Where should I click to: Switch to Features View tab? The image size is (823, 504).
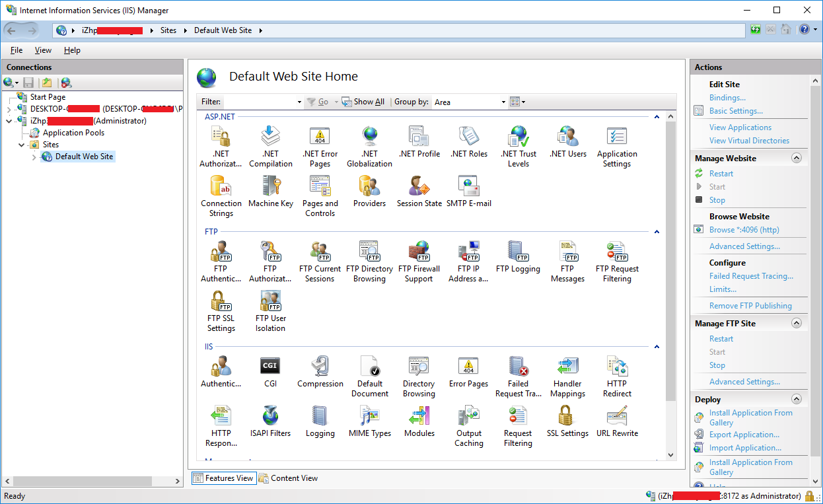(x=223, y=478)
